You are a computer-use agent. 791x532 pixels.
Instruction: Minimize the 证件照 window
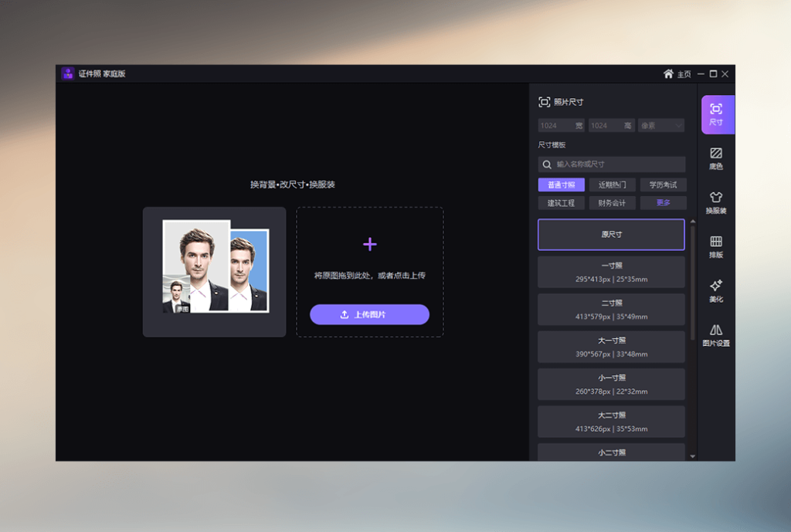pos(701,74)
